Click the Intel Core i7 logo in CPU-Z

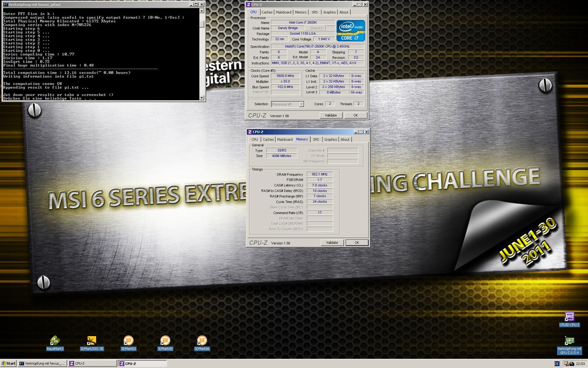click(350, 31)
